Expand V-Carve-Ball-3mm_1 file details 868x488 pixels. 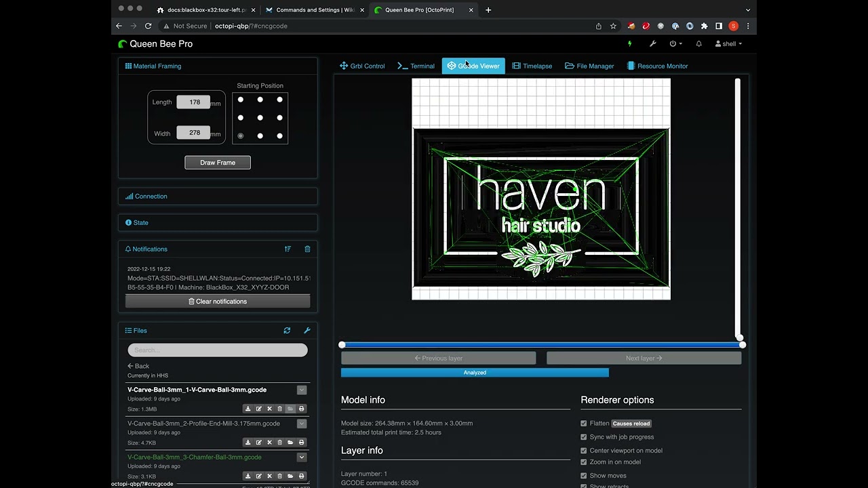pyautogui.click(x=302, y=390)
